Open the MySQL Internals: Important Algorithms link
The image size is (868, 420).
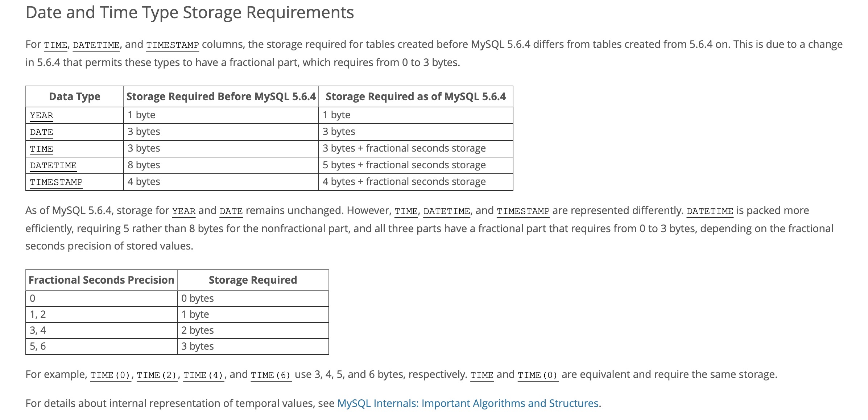(x=468, y=403)
